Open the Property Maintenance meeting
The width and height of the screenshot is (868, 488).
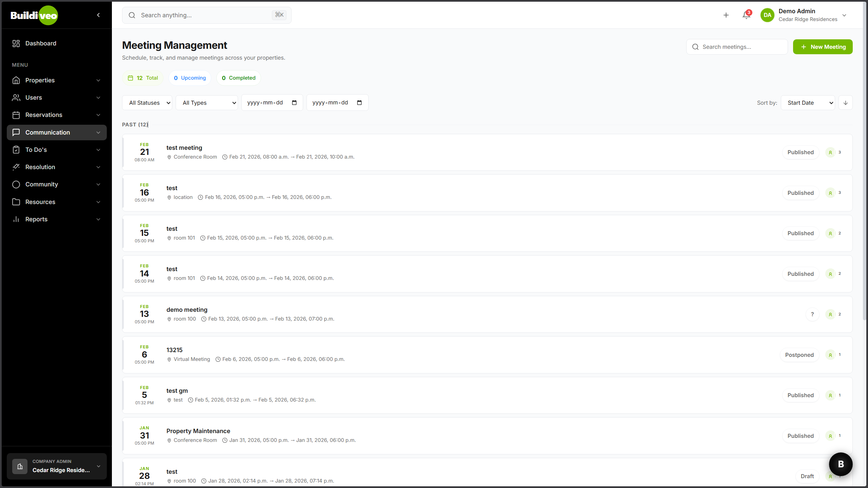click(198, 431)
